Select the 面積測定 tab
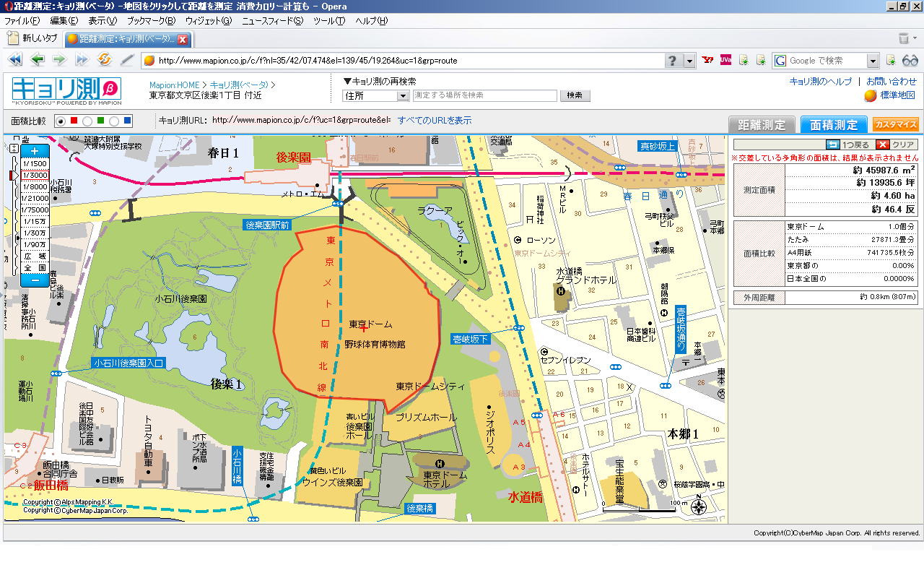924x578 pixels. [x=834, y=124]
